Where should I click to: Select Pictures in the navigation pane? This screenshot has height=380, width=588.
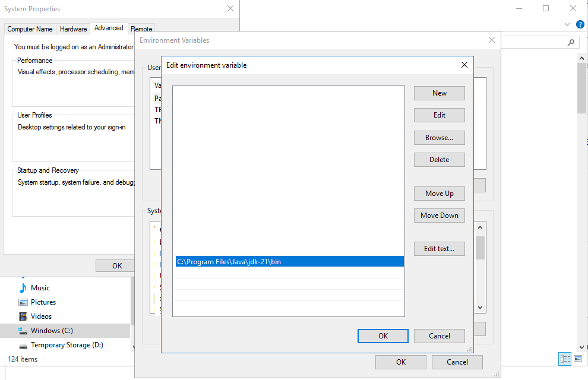[43, 302]
